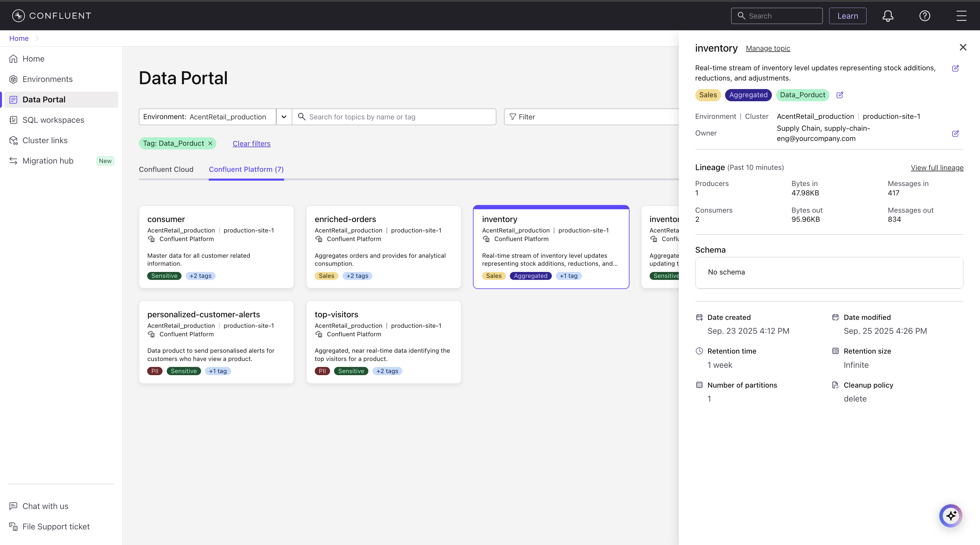Click the breadcrumb chevron after Home
This screenshot has height=545, width=980.
point(37,38)
